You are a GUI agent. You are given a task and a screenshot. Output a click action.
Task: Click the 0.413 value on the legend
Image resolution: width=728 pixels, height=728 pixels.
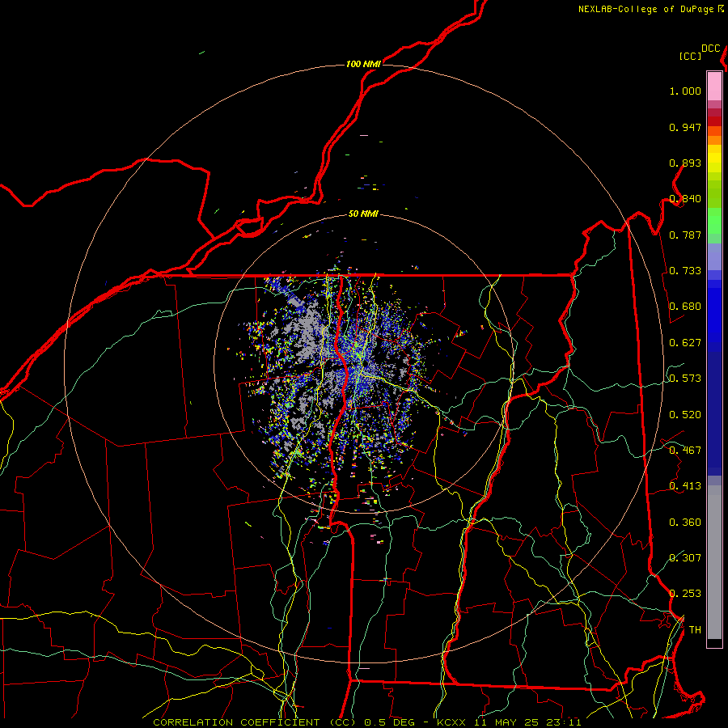pos(685,486)
